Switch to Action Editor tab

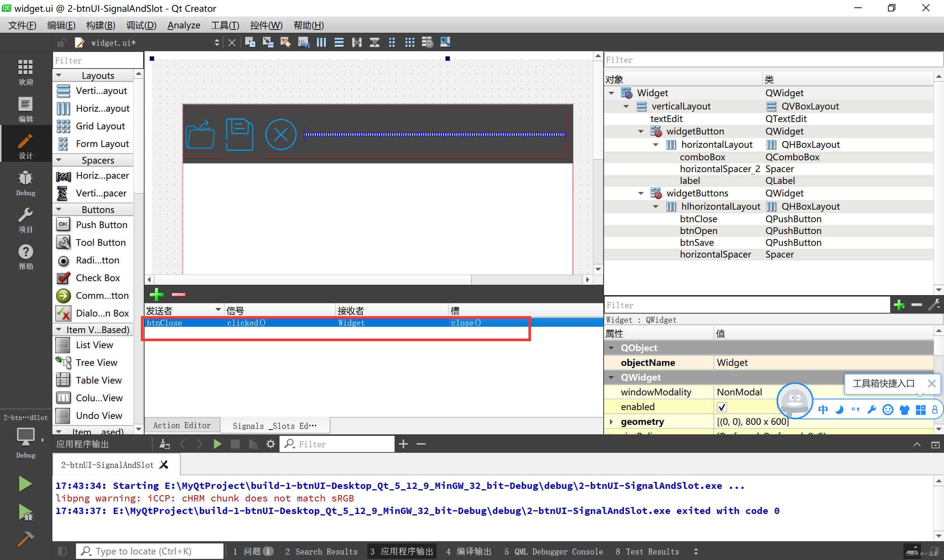tap(182, 425)
